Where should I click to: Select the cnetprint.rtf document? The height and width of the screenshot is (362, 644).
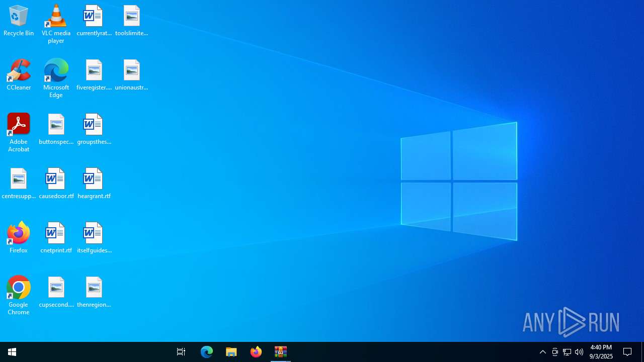[x=56, y=238]
